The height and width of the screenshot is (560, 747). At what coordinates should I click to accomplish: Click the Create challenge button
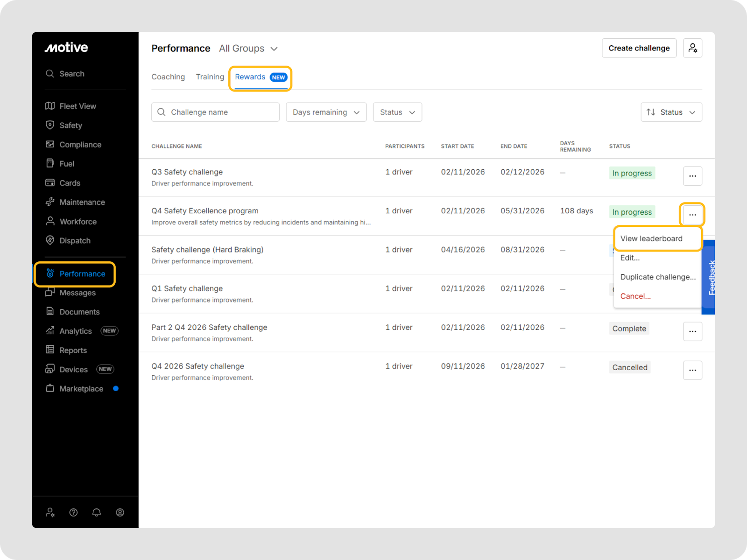[639, 48]
